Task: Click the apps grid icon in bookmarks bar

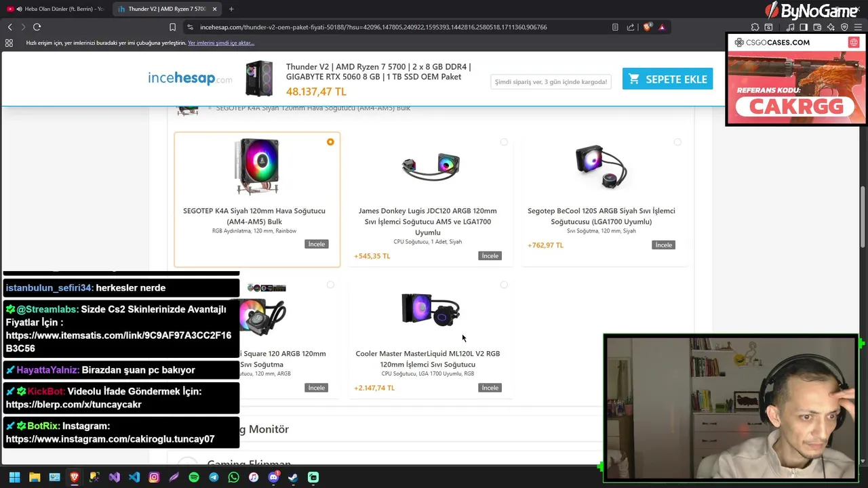Action: pyautogui.click(x=9, y=43)
